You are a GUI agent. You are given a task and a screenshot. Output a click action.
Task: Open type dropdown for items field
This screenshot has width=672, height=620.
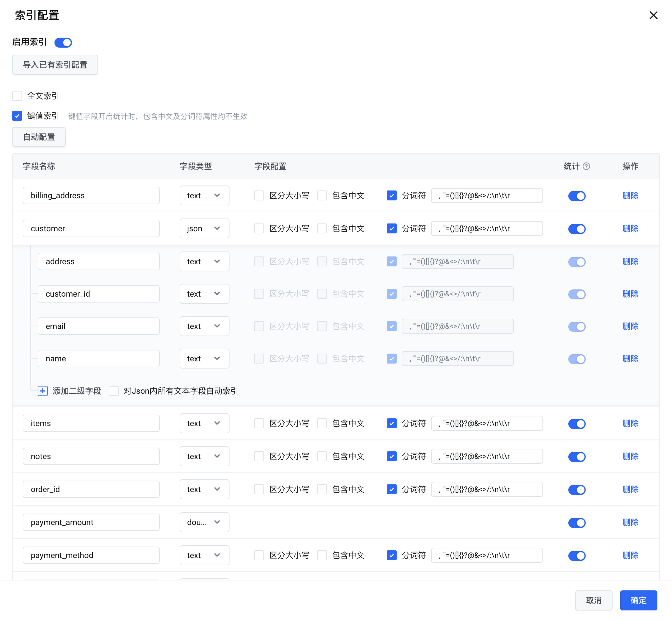click(204, 423)
